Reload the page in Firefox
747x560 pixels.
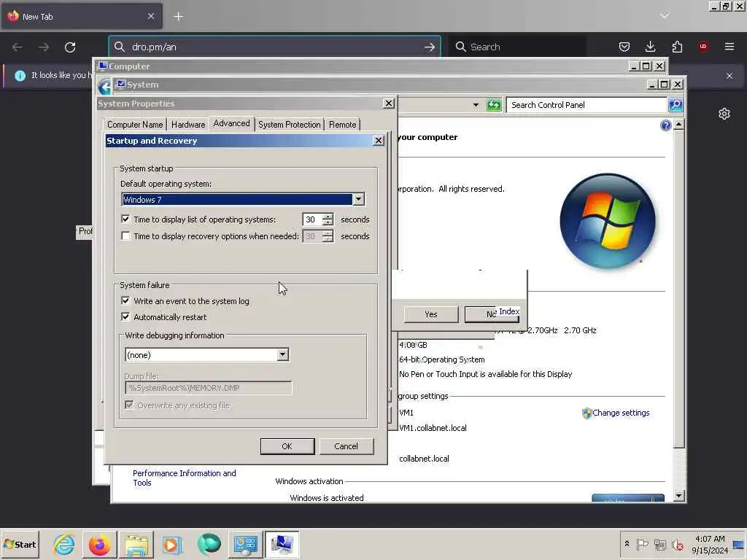tap(70, 47)
